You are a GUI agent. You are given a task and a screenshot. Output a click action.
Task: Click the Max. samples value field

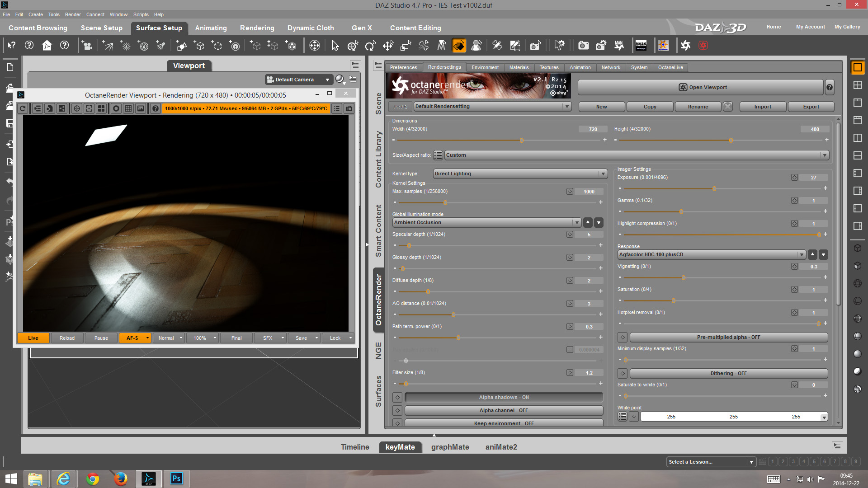click(x=589, y=192)
